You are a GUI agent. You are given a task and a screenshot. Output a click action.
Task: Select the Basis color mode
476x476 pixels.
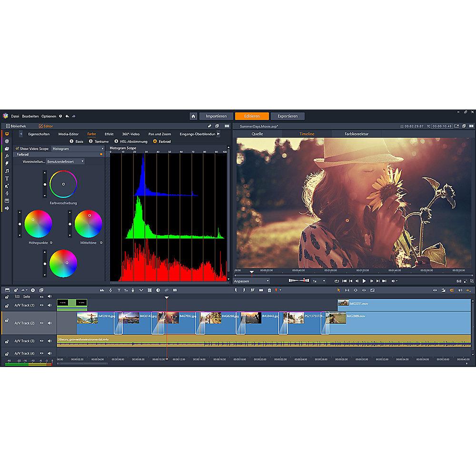coord(77,141)
